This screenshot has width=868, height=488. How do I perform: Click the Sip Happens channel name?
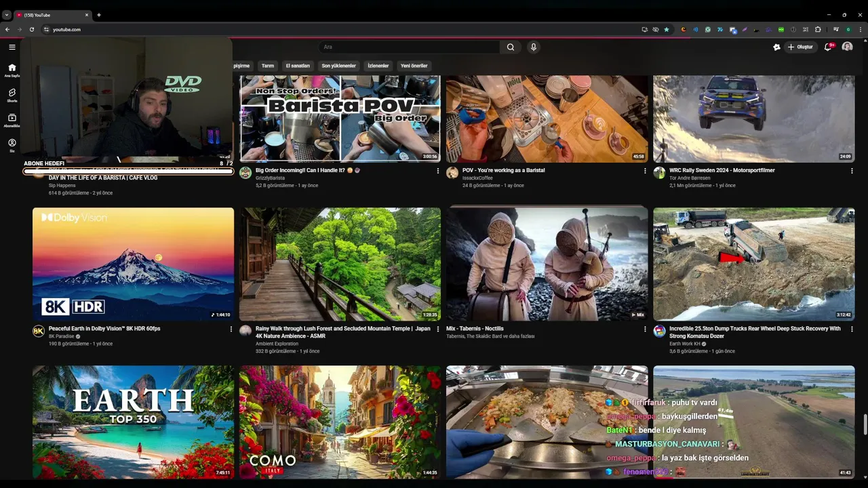(x=62, y=185)
